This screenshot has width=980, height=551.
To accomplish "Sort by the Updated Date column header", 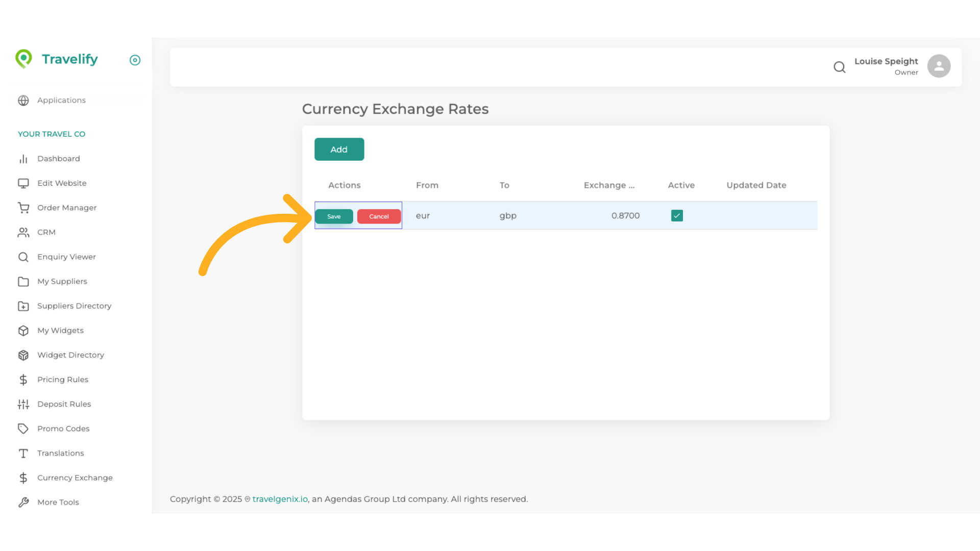I will point(756,185).
